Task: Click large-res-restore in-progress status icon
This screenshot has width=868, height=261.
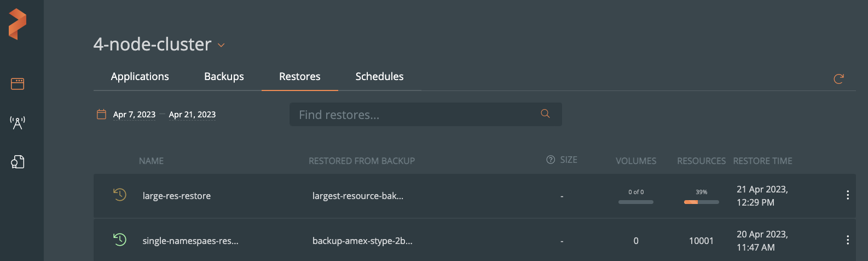Action: click(120, 195)
